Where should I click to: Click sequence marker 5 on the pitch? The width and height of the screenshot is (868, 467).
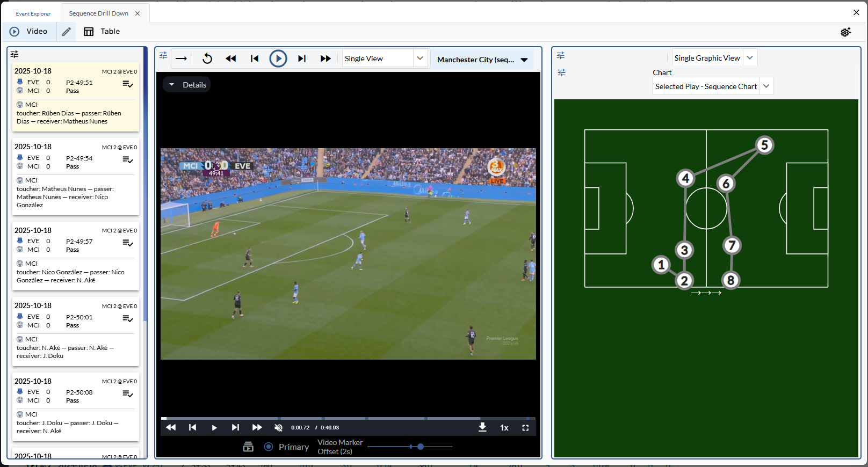click(765, 145)
